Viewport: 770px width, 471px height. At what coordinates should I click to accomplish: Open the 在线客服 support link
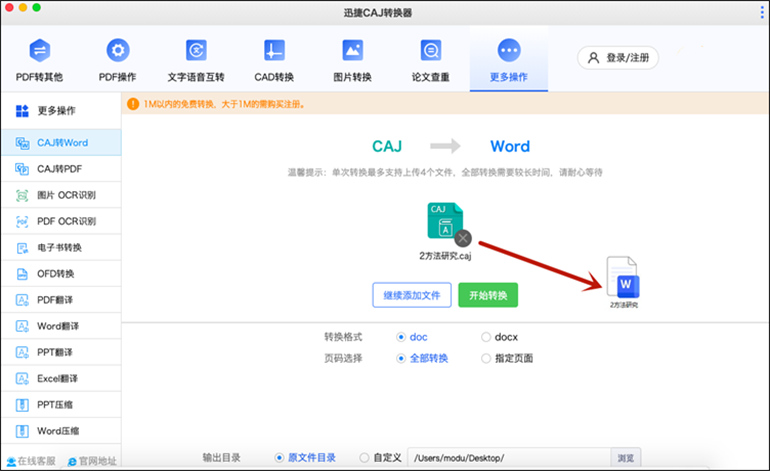pyautogui.click(x=31, y=461)
